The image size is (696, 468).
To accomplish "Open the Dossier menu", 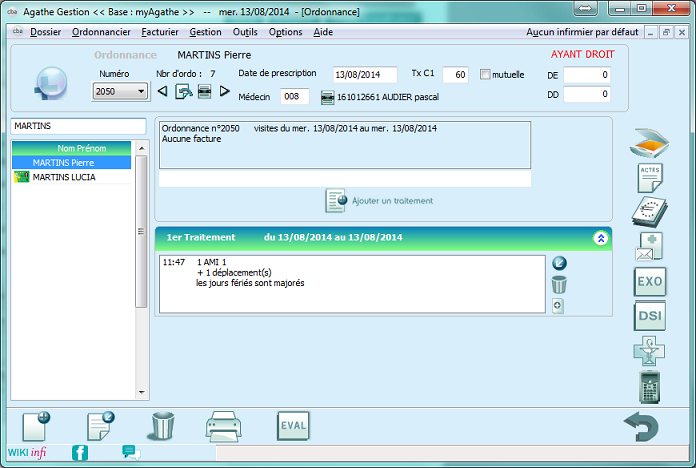I will (45, 32).
